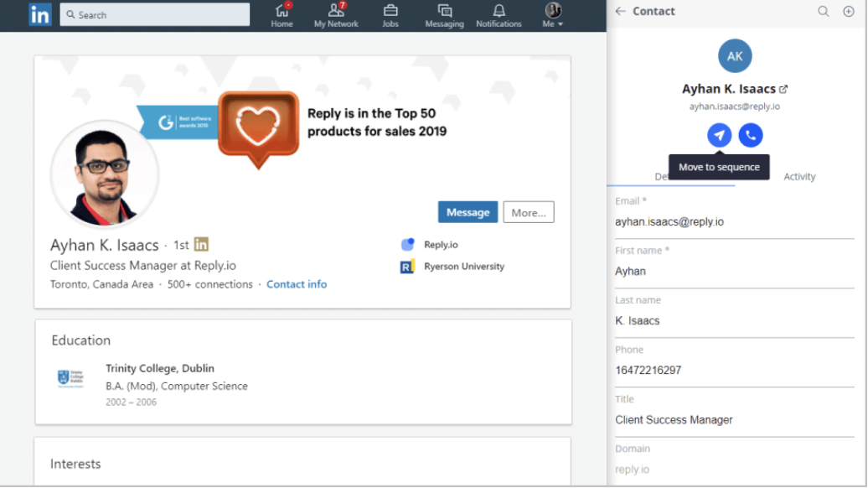Edit the Domain field reply.io

pyautogui.click(x=735, y=470)
